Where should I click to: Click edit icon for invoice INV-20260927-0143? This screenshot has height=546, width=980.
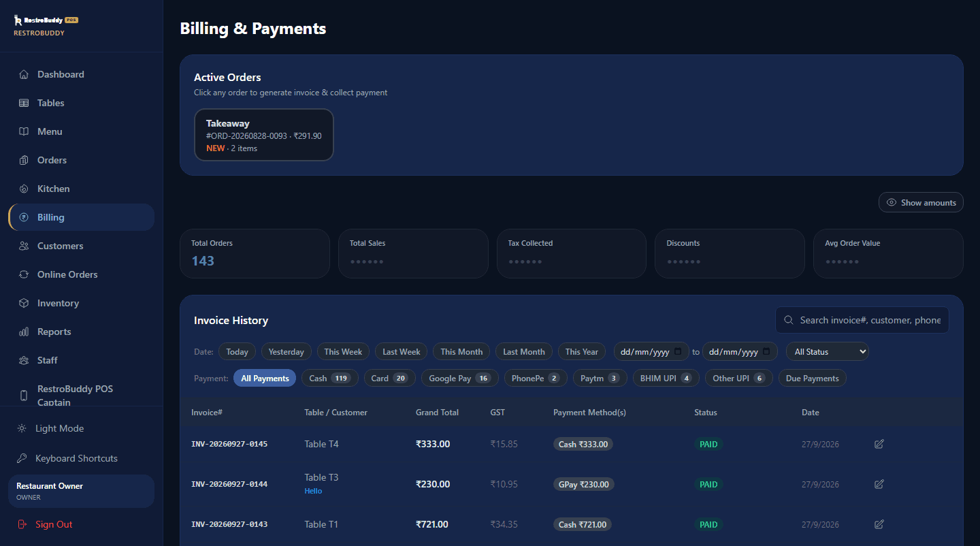tap(879, 524)
